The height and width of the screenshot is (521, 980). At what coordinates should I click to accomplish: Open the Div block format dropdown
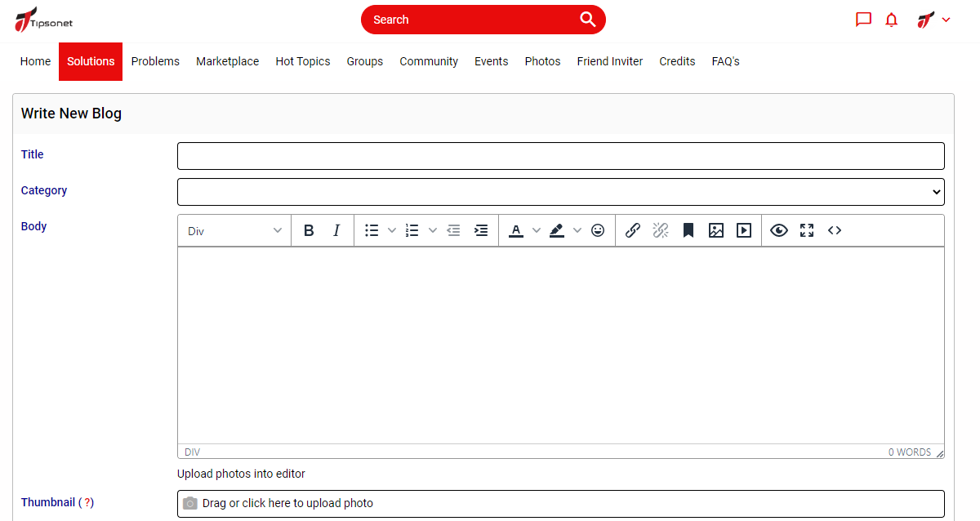[234, 230]
